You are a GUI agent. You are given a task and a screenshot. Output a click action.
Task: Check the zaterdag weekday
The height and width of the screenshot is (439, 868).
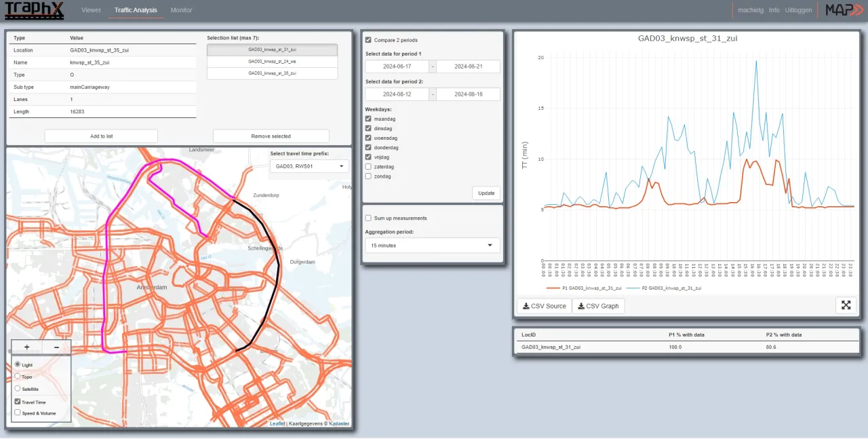pyautogui.click(x=368, y=166)
